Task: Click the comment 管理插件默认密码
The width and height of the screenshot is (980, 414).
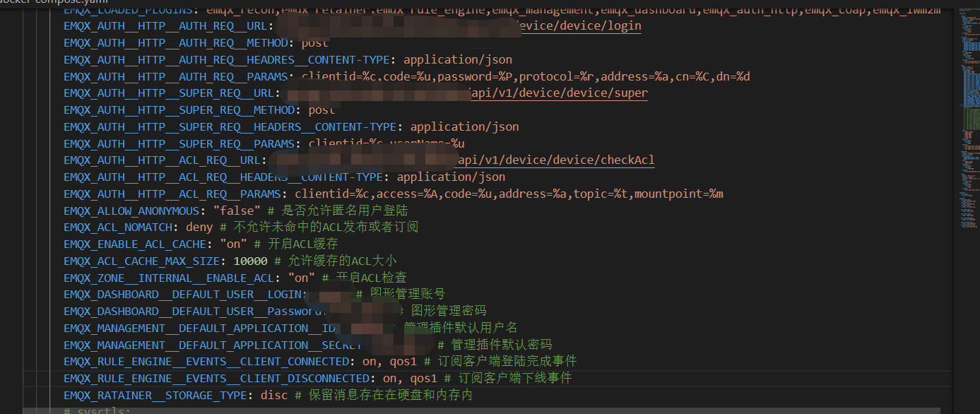Action: click(x=495, y=345)
